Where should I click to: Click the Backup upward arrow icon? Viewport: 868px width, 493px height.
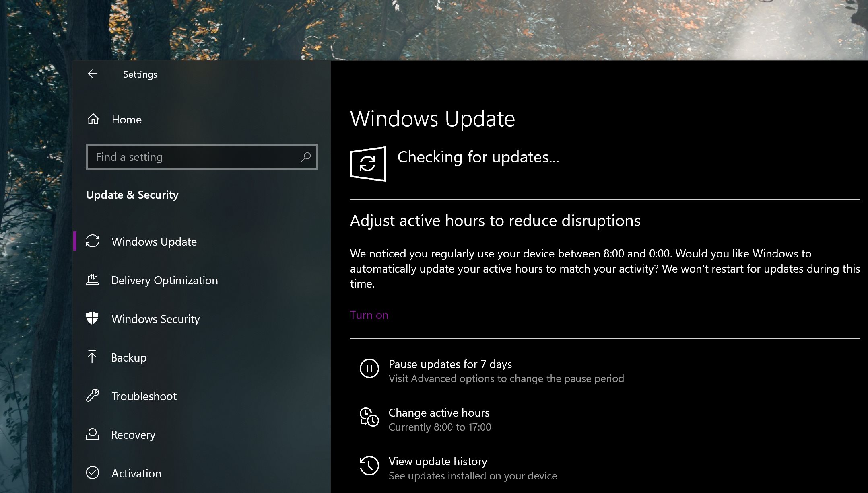coord(92,357)
